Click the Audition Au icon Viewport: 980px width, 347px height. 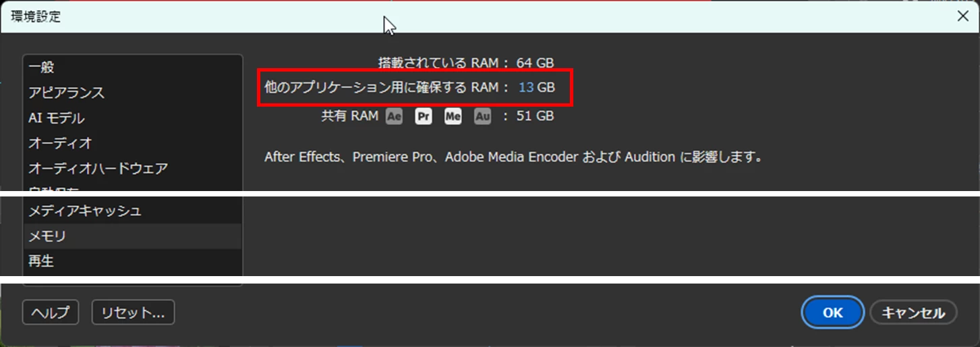point(482,117)
